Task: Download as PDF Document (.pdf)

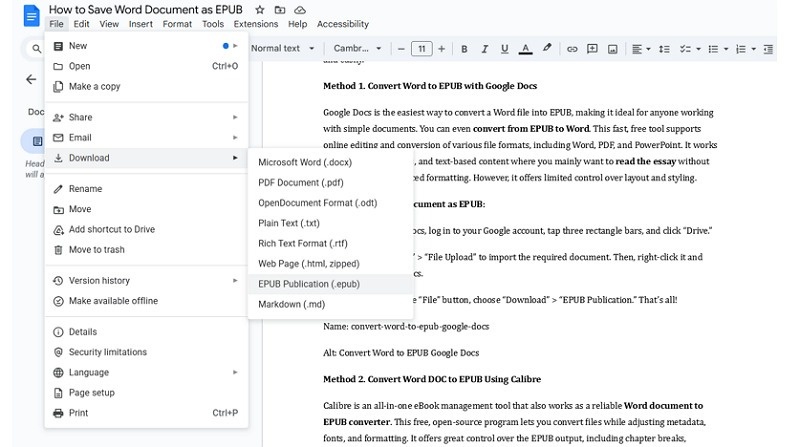Action: pos(331,183)
